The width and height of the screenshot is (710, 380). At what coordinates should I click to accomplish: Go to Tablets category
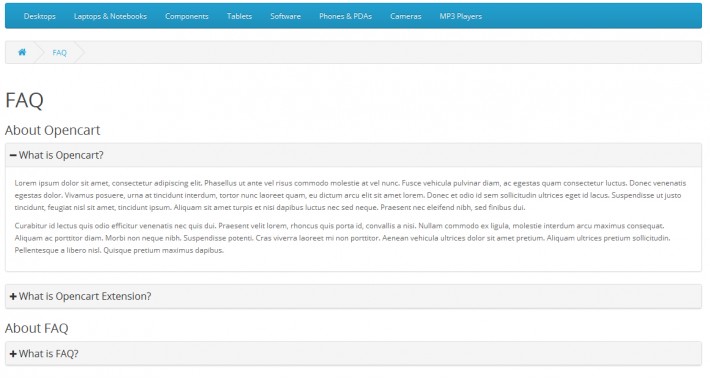[239, 16]
